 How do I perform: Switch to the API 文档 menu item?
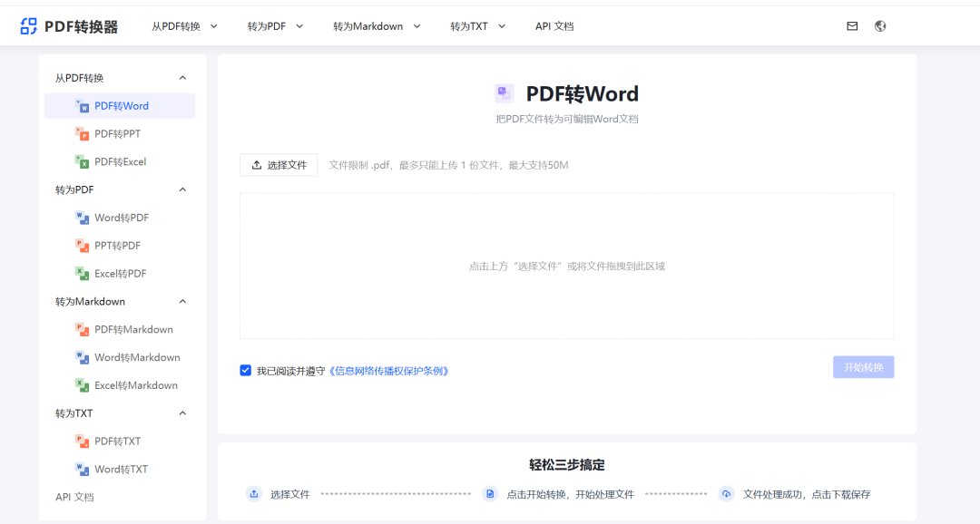point(554,26)
